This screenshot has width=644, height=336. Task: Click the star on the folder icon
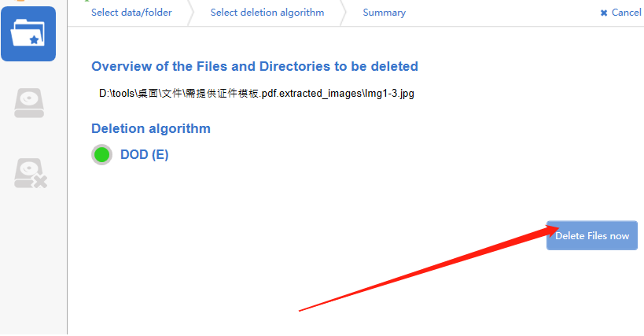pos(35,40)
